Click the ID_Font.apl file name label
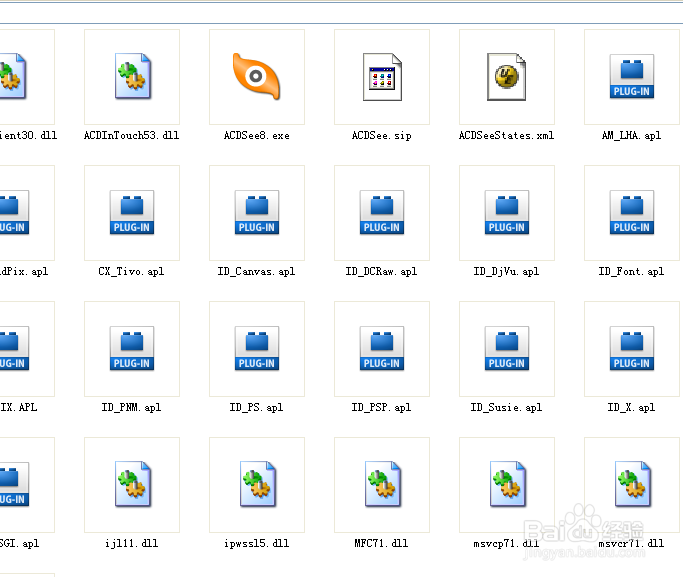Viewport: 683px width, 577px height. [632, 271]
